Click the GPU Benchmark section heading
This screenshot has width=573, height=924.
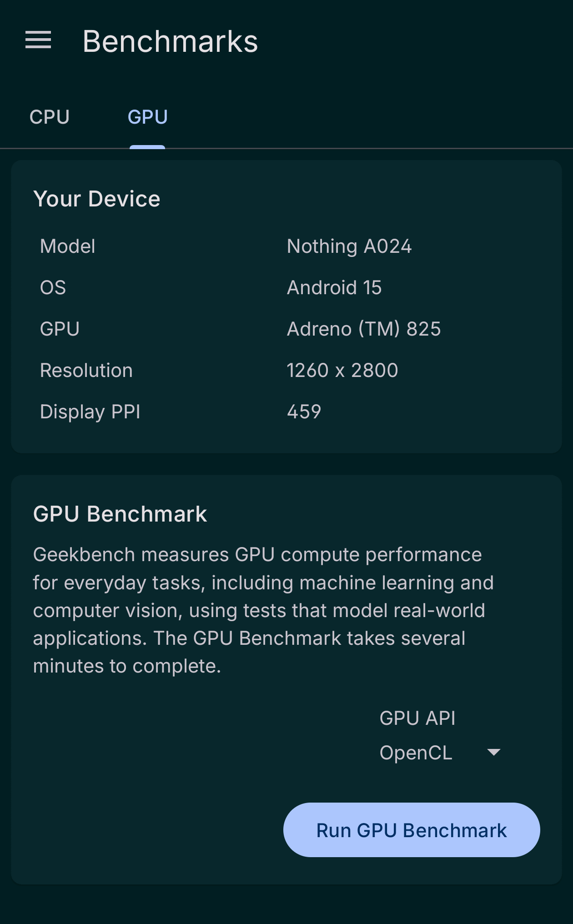[x=120, y=514]
